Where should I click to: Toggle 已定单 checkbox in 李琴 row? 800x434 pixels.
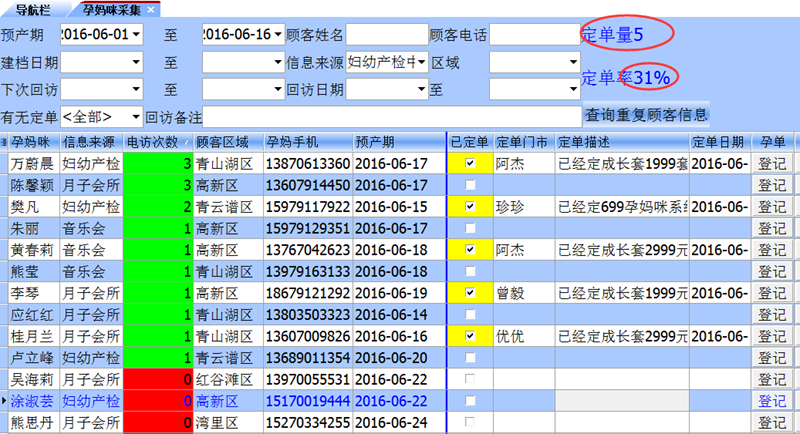click(x=470, y=292)
